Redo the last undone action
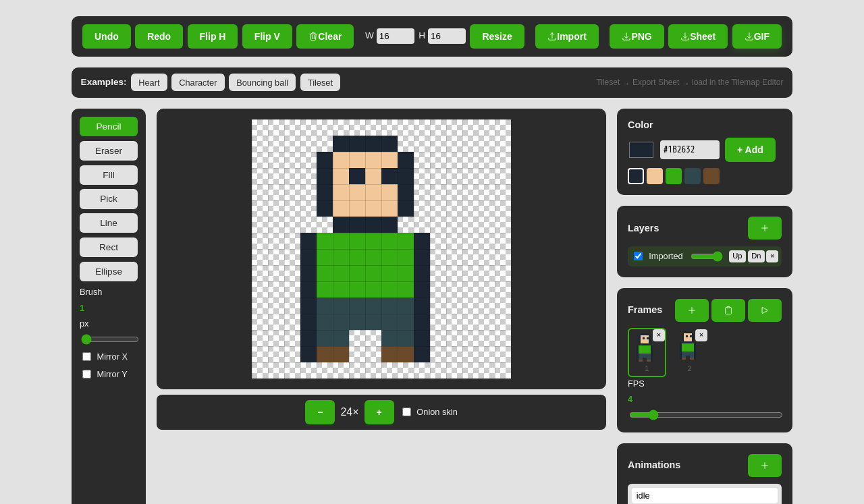Image resolution: width=864 pixels, height=504 pixels. [159, 36]
